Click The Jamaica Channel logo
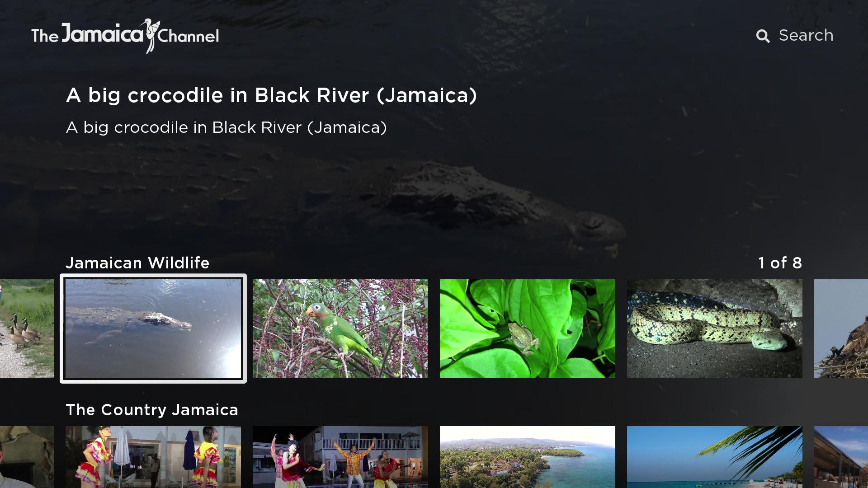868x488 pixels. 125,36
